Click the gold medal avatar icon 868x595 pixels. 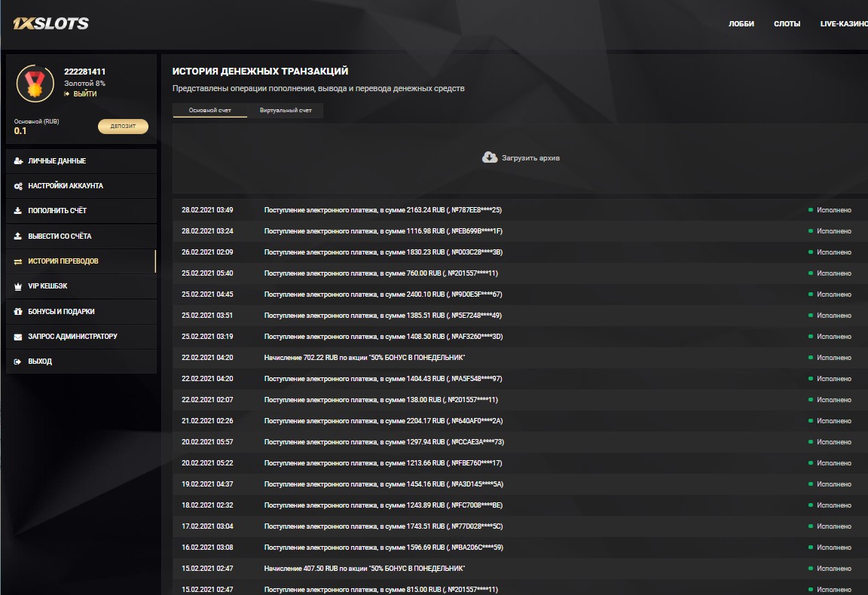click(x=35, y=84)
